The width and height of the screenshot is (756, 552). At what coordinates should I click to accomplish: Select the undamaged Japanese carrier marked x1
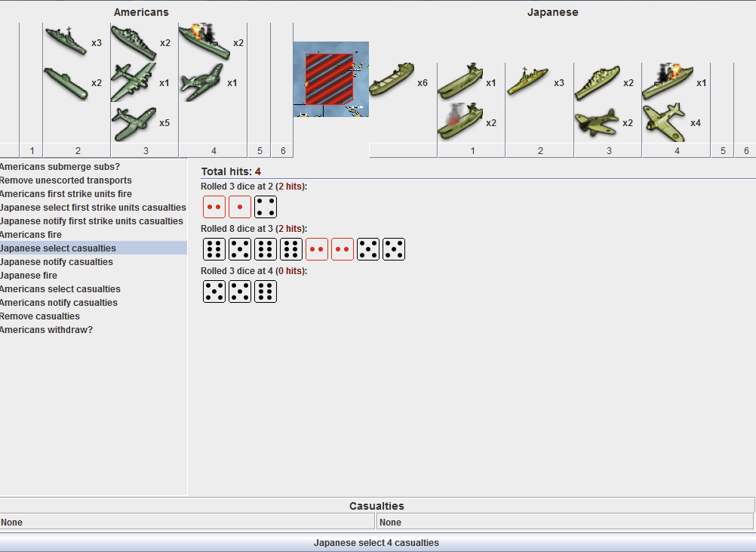[x=459, y=82]
